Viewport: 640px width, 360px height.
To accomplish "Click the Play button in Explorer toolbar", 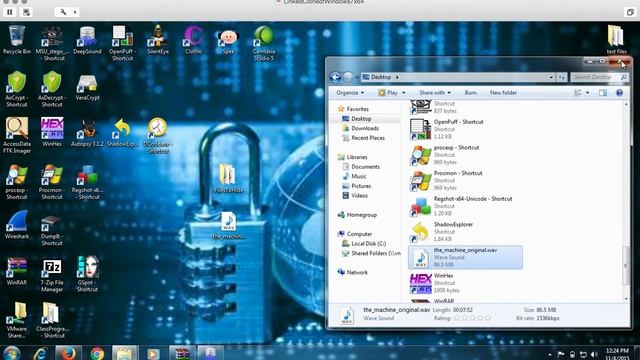I will click(388, 93).
